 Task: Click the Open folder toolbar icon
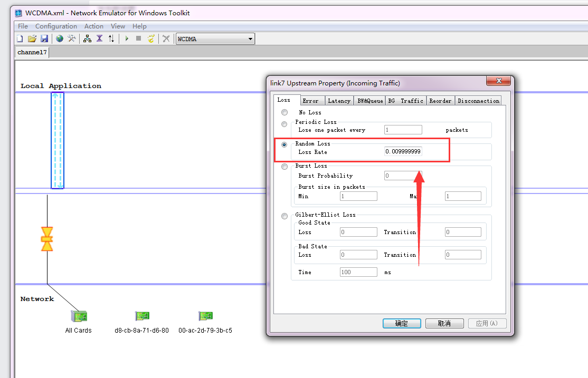point(32,38)
